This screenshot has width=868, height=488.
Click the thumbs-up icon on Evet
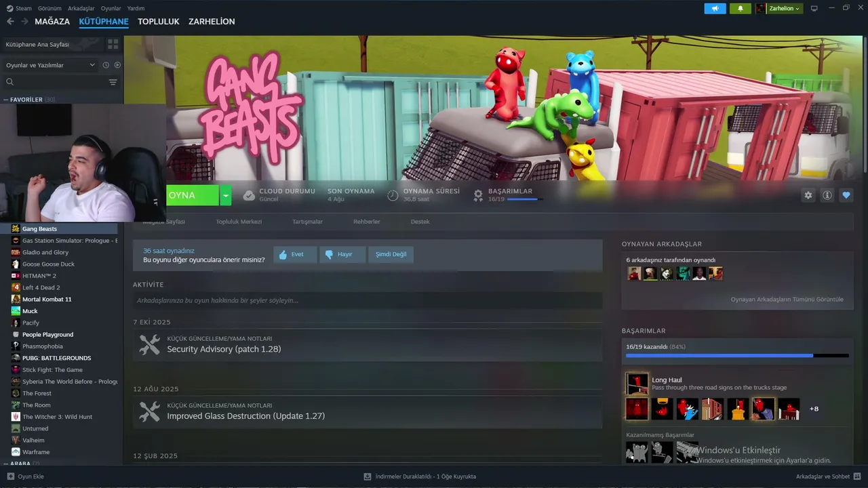(283, 254)
